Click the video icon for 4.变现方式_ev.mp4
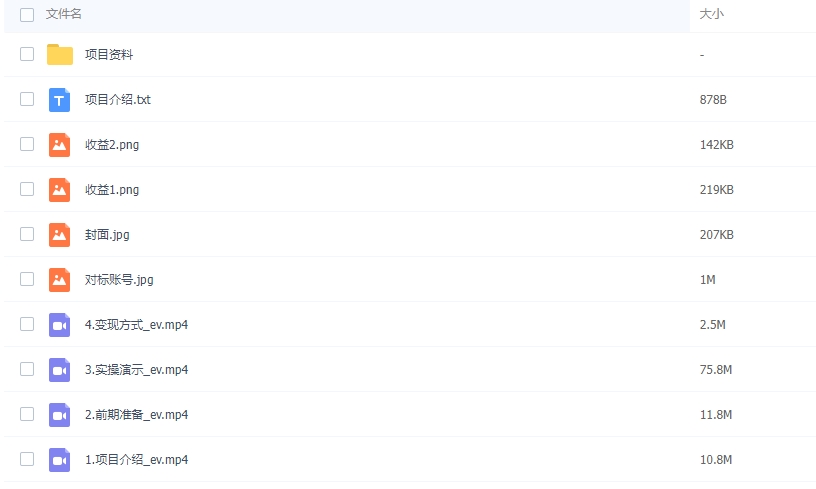 pyautogui.click(x=60, y=325)
